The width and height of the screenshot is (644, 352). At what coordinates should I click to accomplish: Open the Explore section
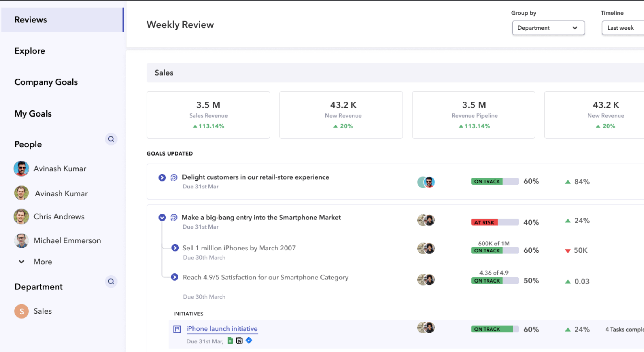[x=30, y=51]
